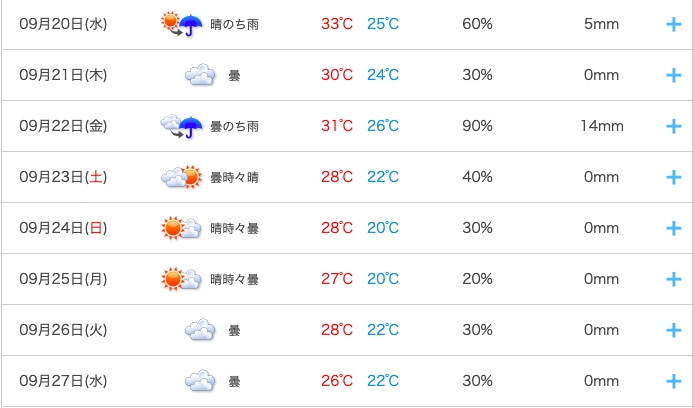The height and width of the screenshot is (408, 693).
Task: Select the 09月22日(金) date label
Action: coord(63,126)
